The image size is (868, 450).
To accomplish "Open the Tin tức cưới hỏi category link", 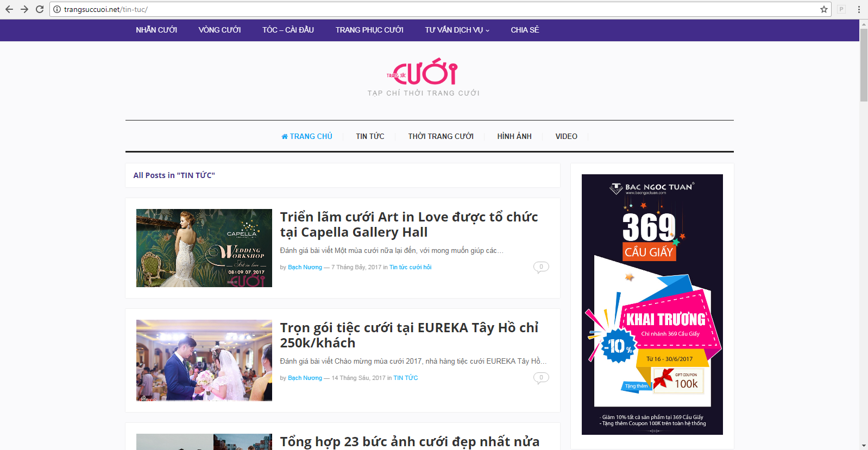I will coord(410,267).
